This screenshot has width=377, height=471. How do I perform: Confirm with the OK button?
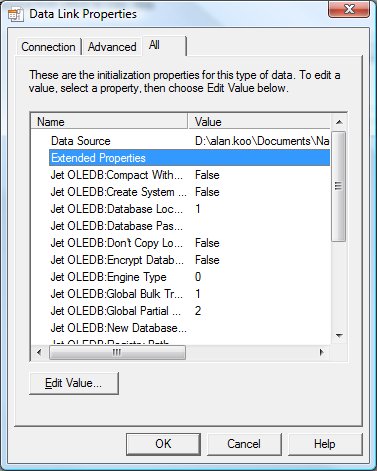(x=163, y=444)
